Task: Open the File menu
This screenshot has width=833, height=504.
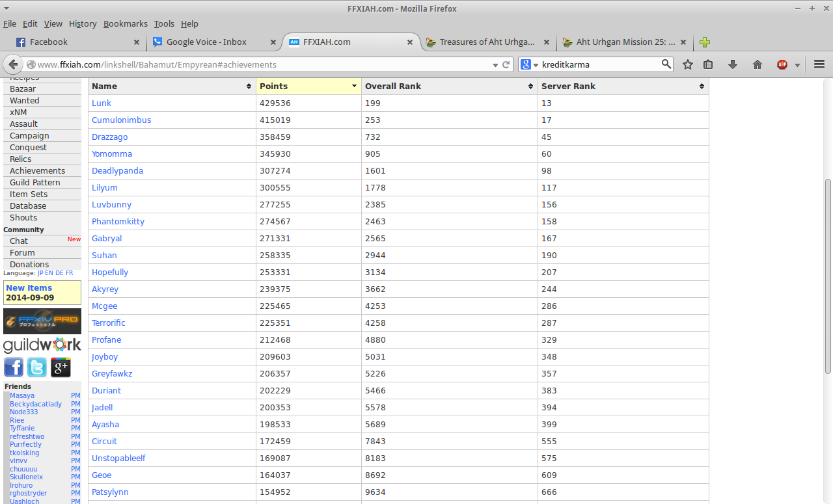Action: pos(10,24)
